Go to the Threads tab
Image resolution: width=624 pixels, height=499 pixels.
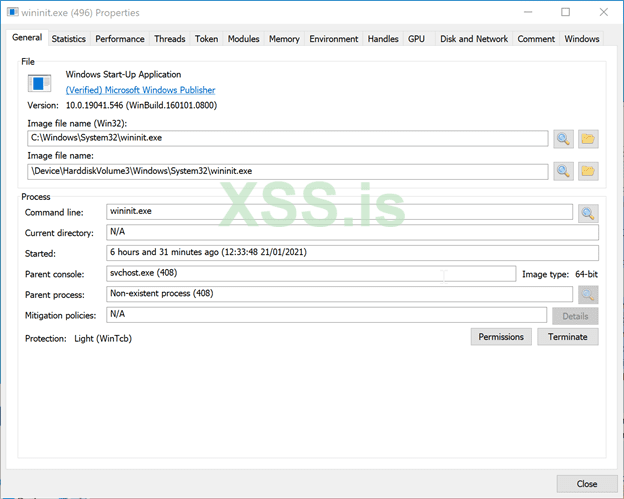coord(170,39)
